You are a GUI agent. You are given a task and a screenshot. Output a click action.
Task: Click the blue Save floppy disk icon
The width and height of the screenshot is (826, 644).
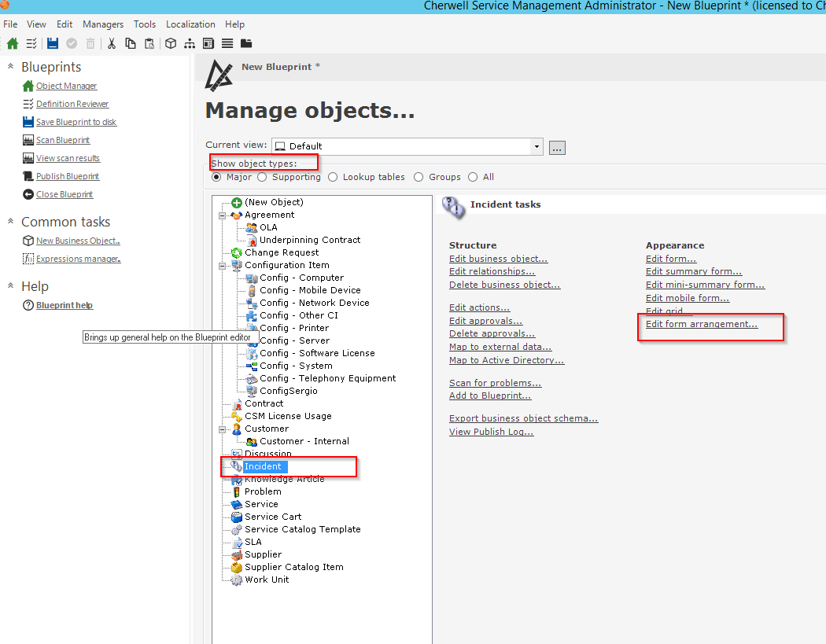[53, 44]
